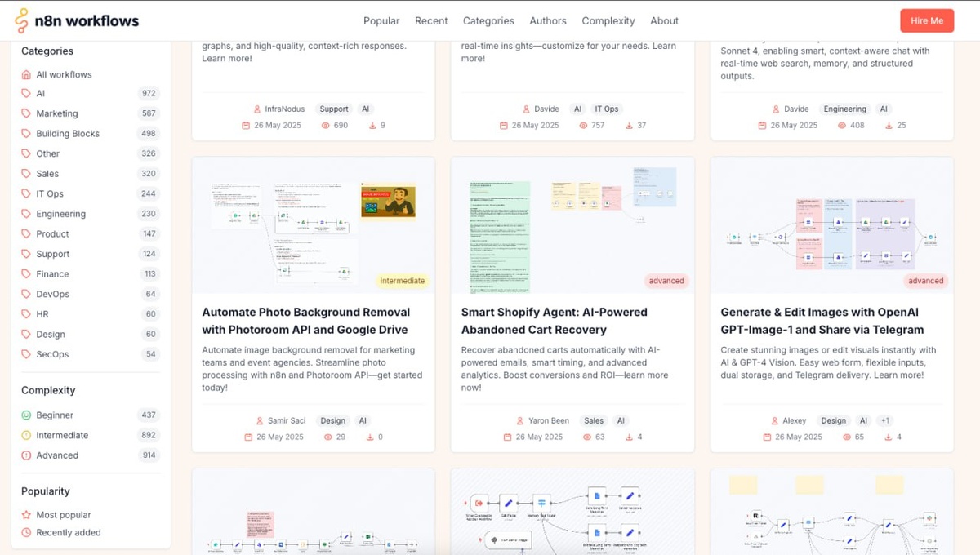Click the tag icon next to Product
Image resolution: width=980 pixels, height=555 pixels.
tap(27, 234)
